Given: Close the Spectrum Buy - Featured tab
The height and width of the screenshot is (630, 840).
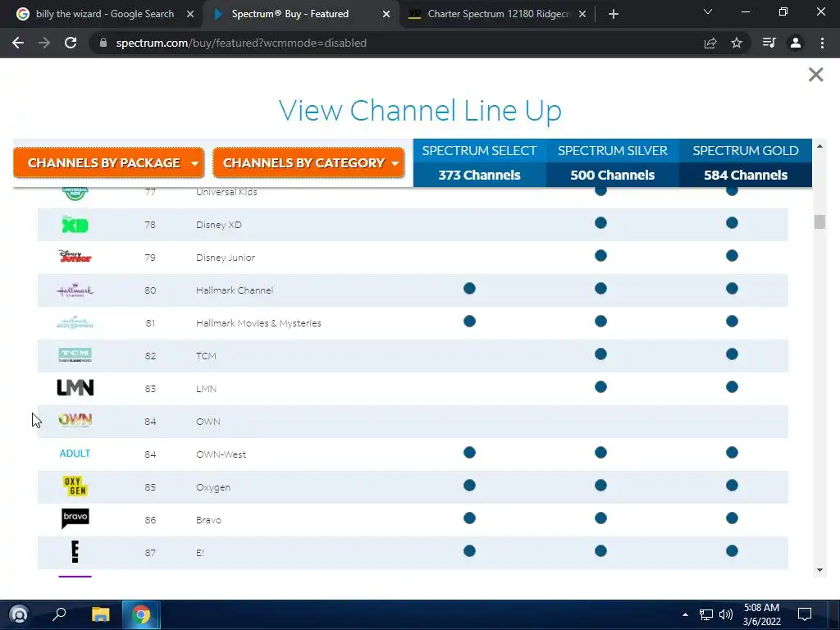Looking at the screenshot, I should 386,15.
